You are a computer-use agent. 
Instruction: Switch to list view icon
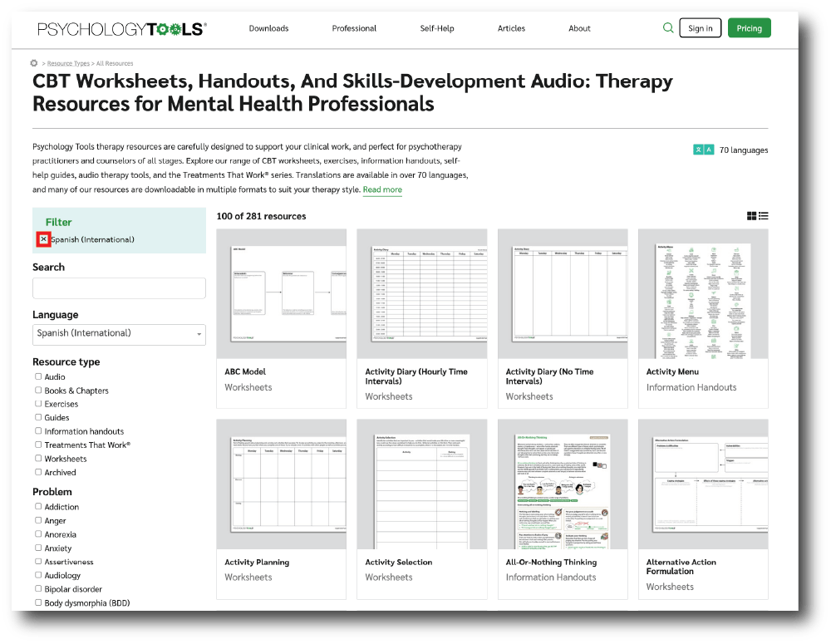763,216
